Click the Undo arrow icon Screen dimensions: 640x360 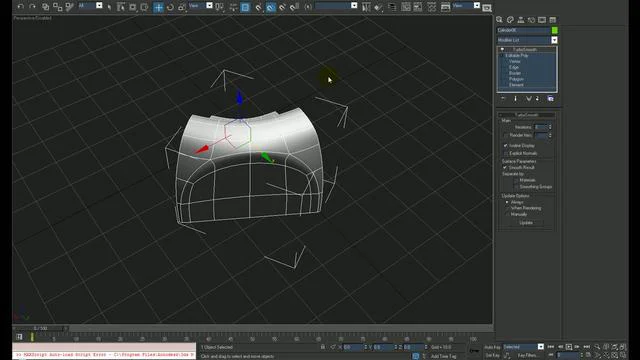tap(21, 7)
